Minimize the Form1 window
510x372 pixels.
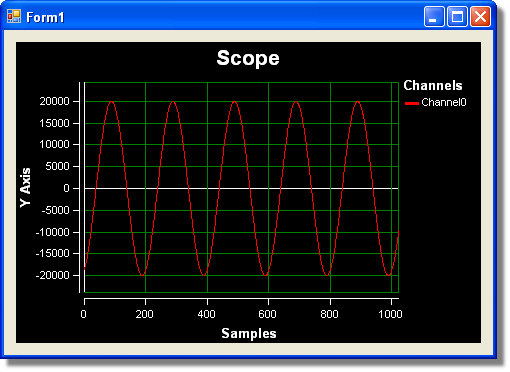pyautogui.click(x=434, y=16)
